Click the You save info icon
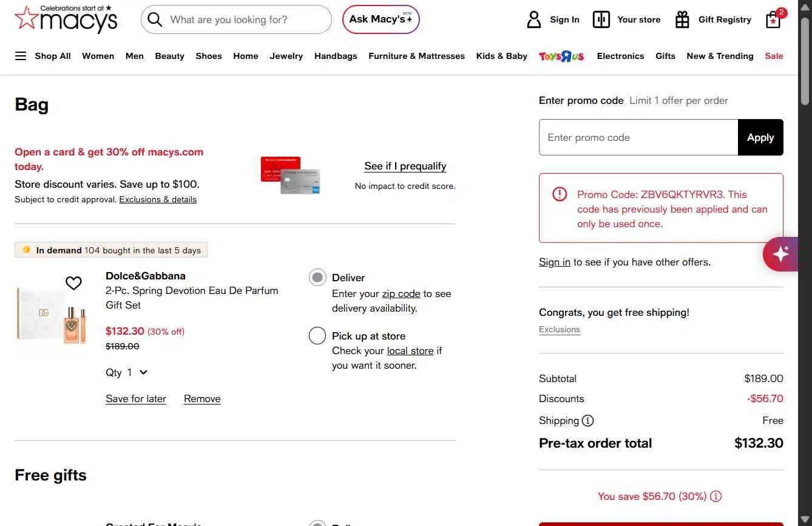Viewport: 812px width, 526px height. [716, 496]
